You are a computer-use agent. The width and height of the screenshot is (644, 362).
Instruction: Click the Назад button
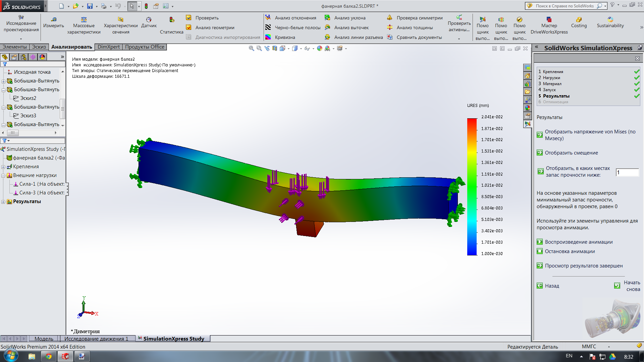(x=552, y=286)
